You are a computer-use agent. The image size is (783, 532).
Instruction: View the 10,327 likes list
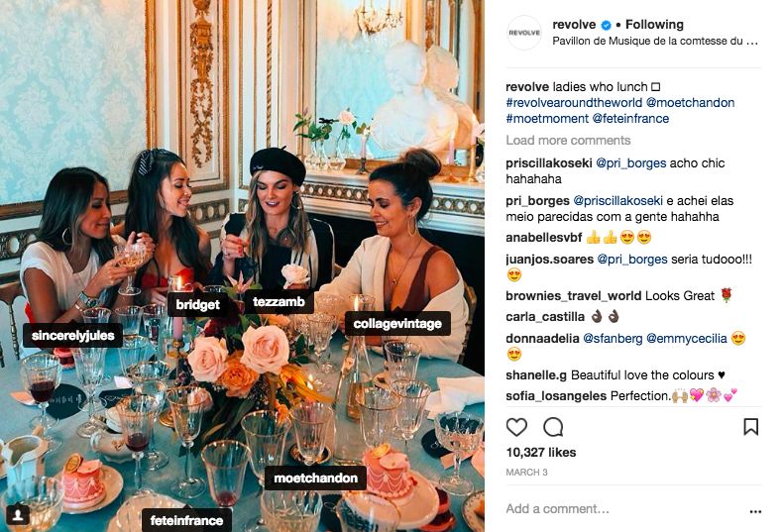point(540,453)
